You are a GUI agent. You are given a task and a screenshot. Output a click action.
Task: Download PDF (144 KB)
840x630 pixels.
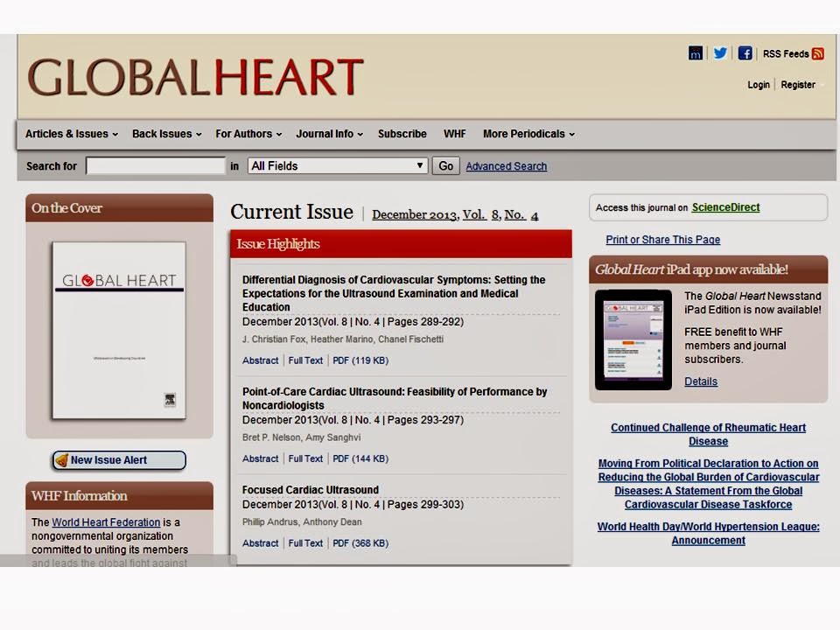click(x=360, y=458)
